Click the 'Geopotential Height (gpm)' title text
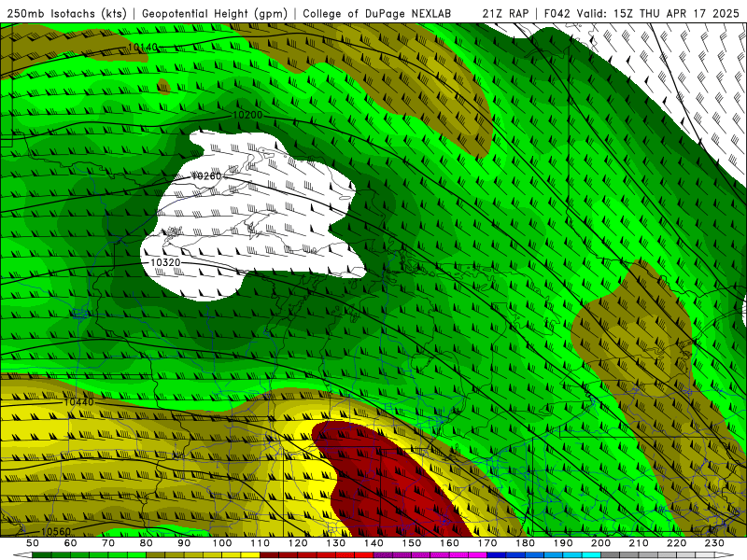This screenshot has height=560, width=747. pos(215,13)
